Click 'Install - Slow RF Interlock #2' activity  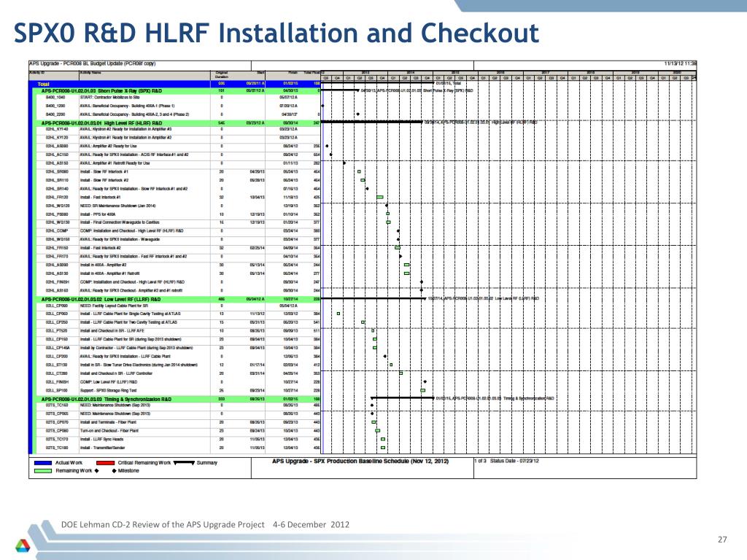click(x=104, y=181)
